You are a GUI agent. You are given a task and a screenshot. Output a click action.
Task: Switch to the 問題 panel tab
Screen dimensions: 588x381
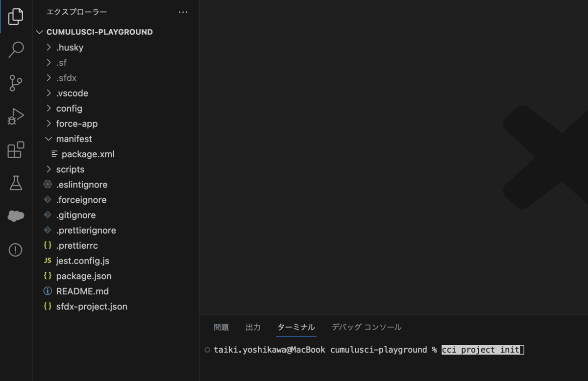click(221, 327)
